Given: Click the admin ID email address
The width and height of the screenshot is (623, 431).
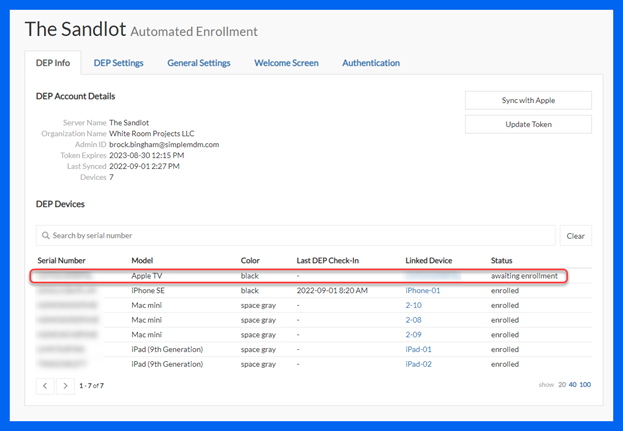Looking at the screenshot, I should [x=164, y=144].
